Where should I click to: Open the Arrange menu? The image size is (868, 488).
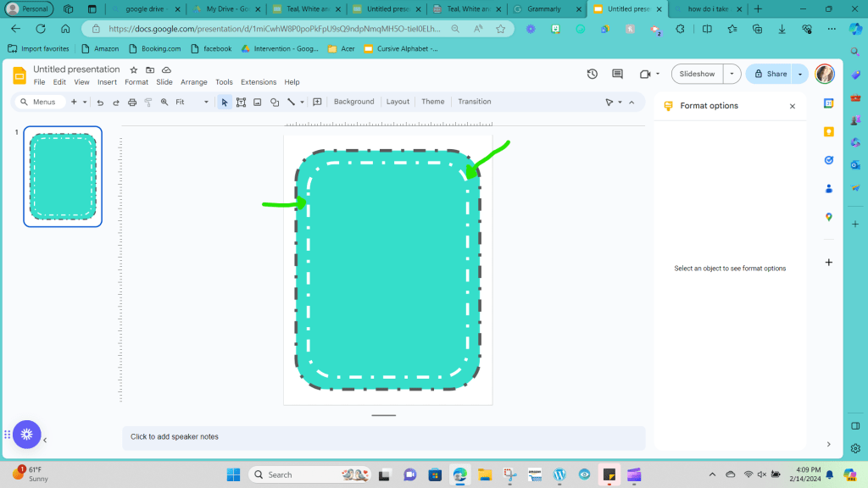pyautogui.click(x=193, y=82)
